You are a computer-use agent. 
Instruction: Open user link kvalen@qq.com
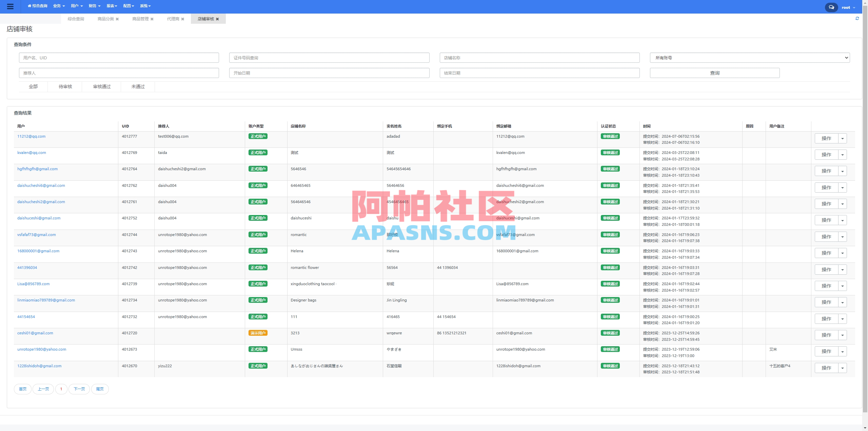click(32, 153)
